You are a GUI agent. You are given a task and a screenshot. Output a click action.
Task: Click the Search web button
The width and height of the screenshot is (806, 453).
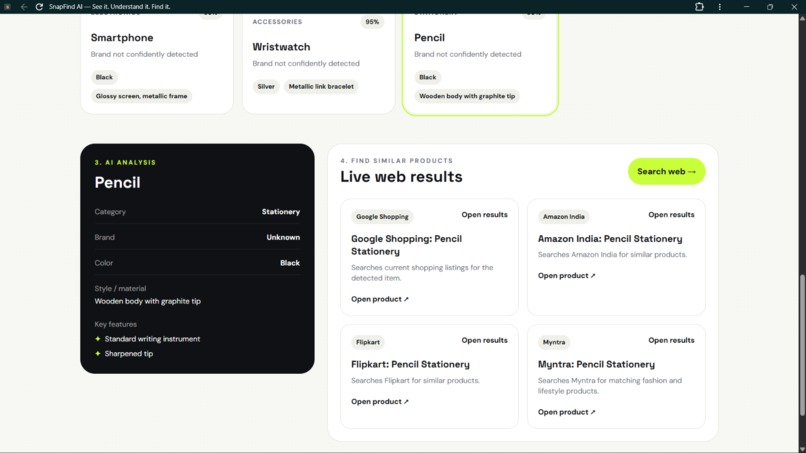pyautogui.click(x=666, y=171)
